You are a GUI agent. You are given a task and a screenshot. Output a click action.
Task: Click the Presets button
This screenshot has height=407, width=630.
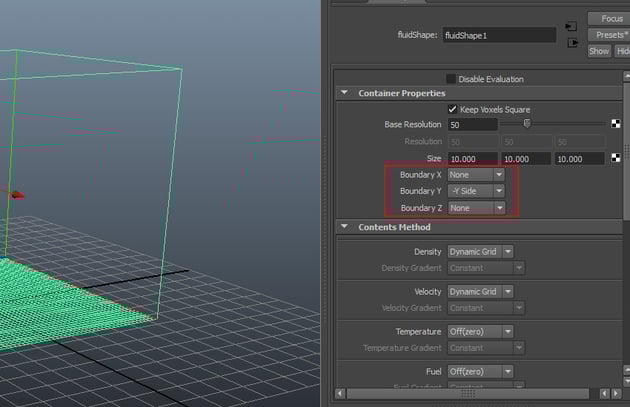(x=612, y=35)
